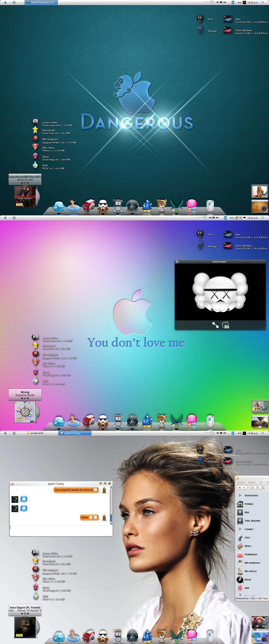269x644 pixels.
Task: Click the "thks" chat message bubble
Action: click(x=90, y=518)
